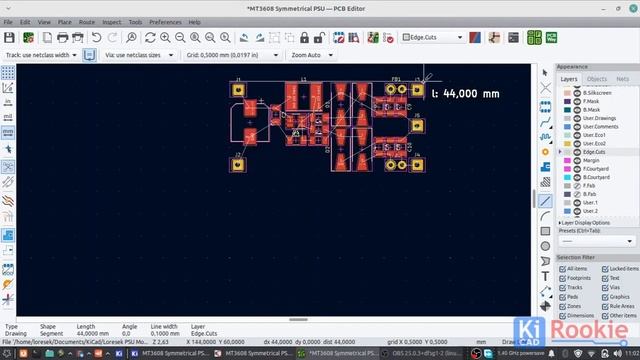Show the F.Fab layer
This screenshot has width=640, height=360.
pos(577,186)
